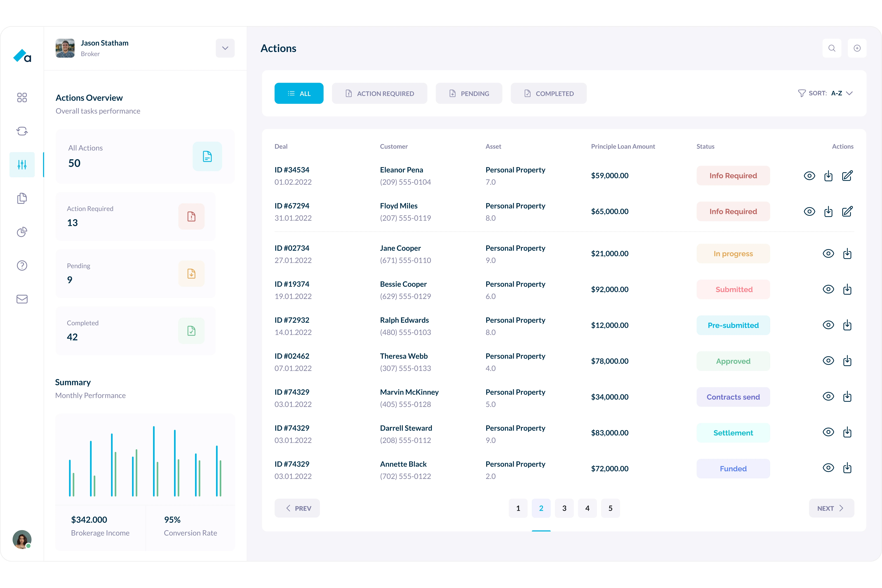Click the help question mark icon
Image resolution: width=882 pixels, height=588 pixels.
pos(22,265)
